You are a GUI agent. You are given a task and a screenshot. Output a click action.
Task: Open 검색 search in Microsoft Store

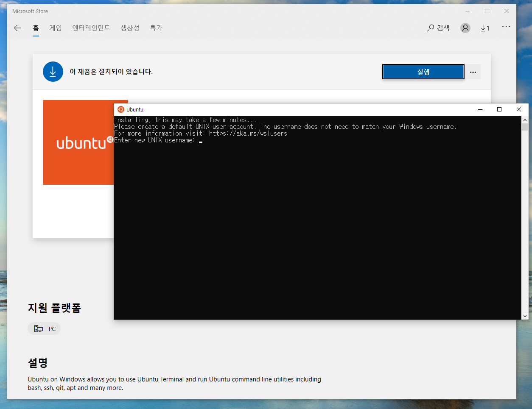[x=438, y=28]
